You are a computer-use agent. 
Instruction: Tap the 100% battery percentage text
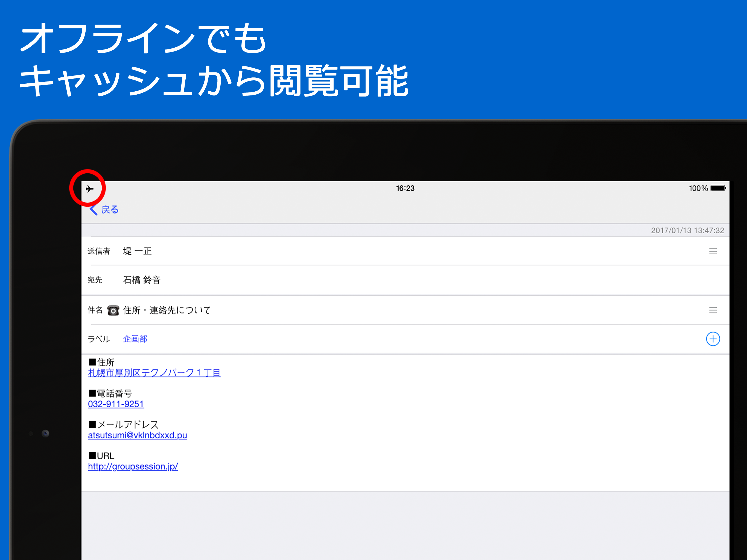pos(698,188)
